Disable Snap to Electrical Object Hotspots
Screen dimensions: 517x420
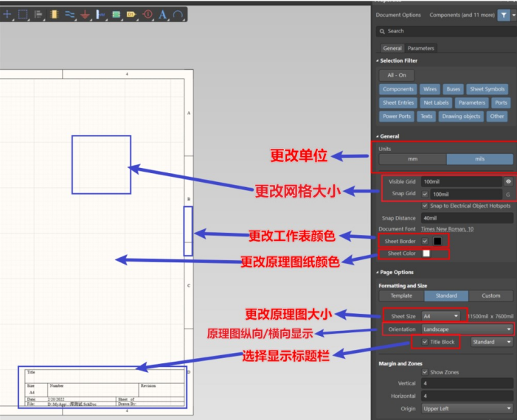[425, 206]
